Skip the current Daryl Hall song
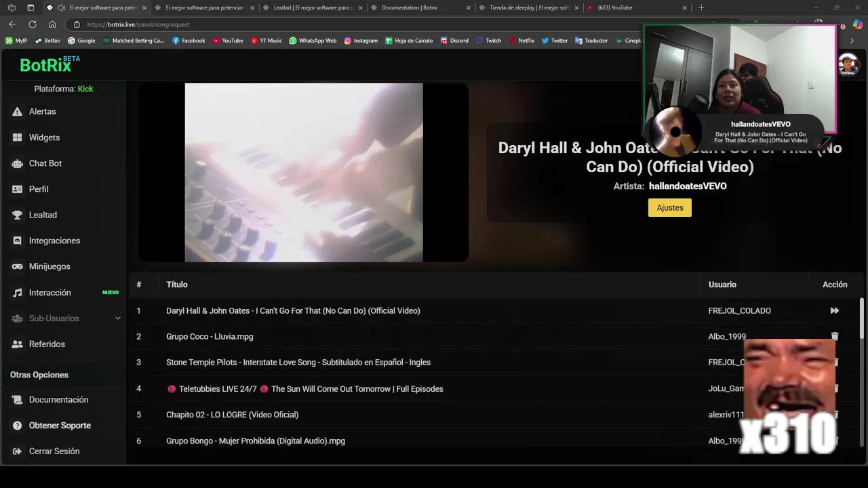Viewport: 868px width, 488px height. [x=835, y=310]
